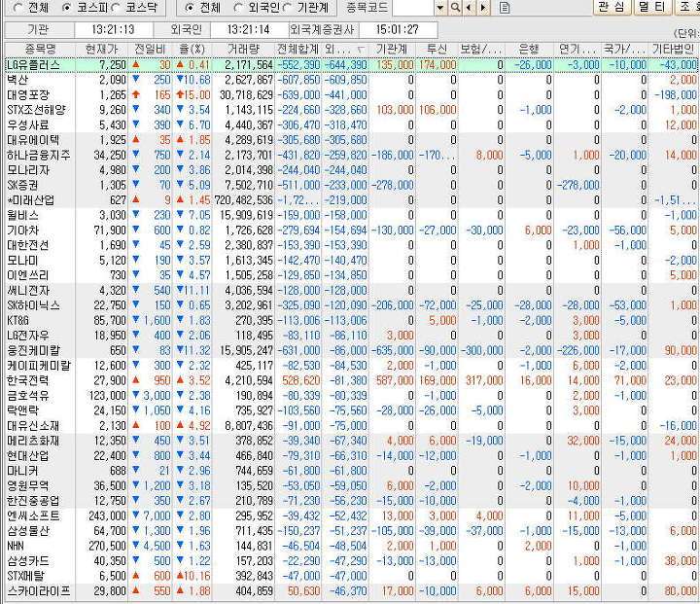Viewport: 700px width, 604px height.
Task: Sort by the 율(%) column header
Action: tap(192, 49)
